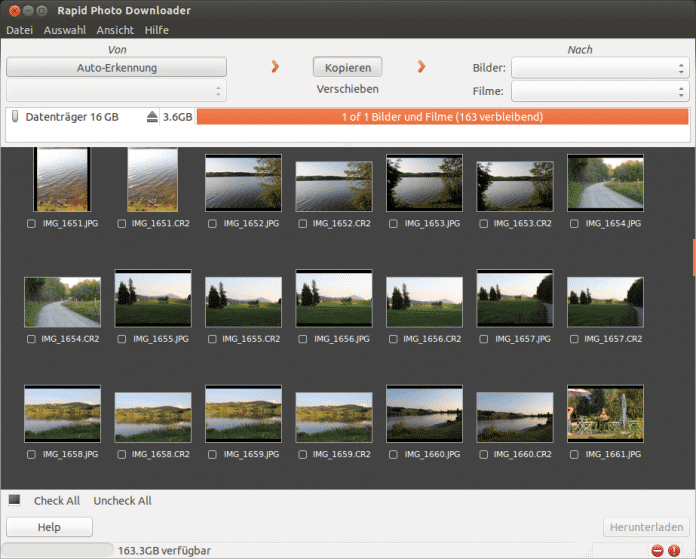Click Uncheck All link
This screenshot has width=696, height=559.
pyautogui.click(x=122, y=501)
